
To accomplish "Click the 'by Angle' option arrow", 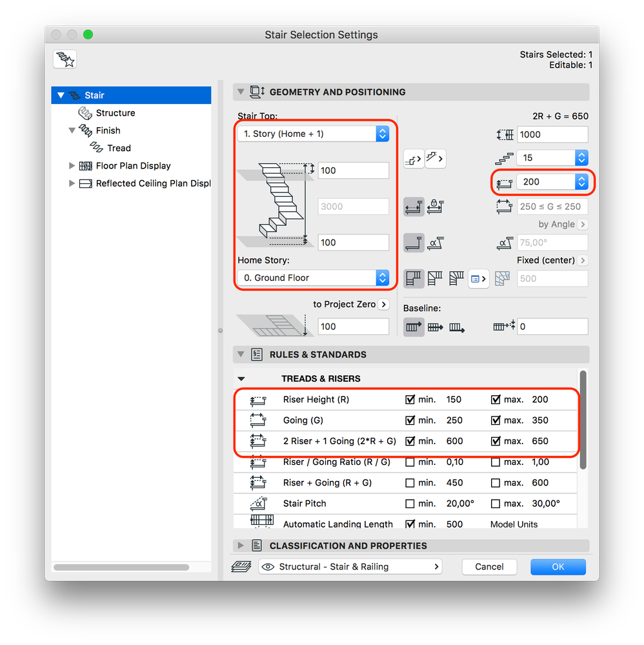I will coord(582,225).
